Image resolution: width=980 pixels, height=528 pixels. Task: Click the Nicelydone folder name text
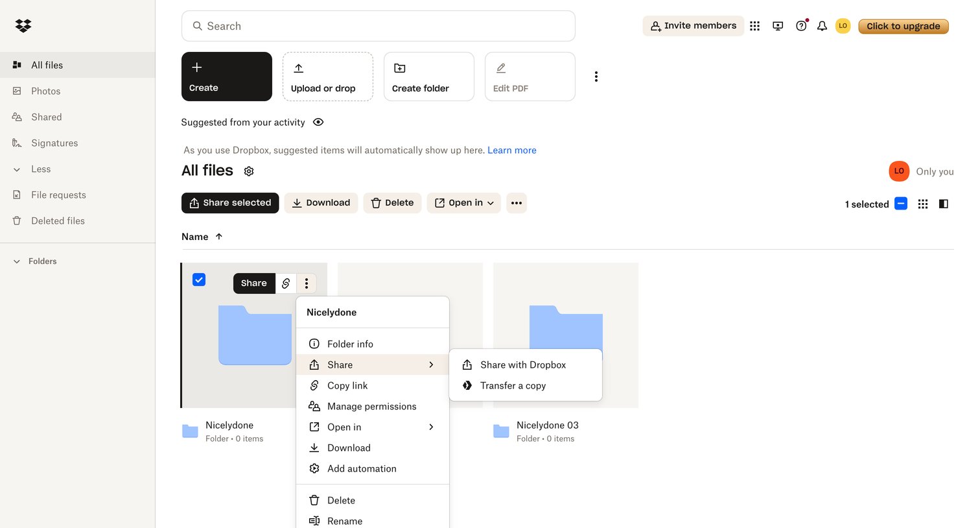(229, 426)
